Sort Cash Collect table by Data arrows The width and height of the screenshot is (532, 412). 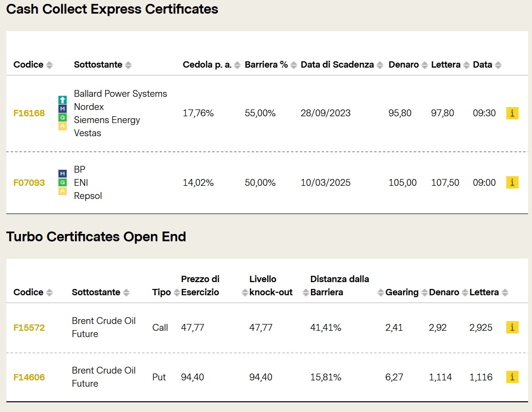[498, 65]
